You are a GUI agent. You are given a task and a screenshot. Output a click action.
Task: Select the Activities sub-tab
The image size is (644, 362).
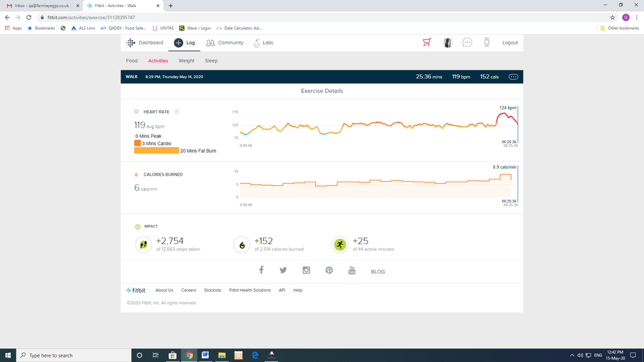pyautogui.click(x=158, y=61)
